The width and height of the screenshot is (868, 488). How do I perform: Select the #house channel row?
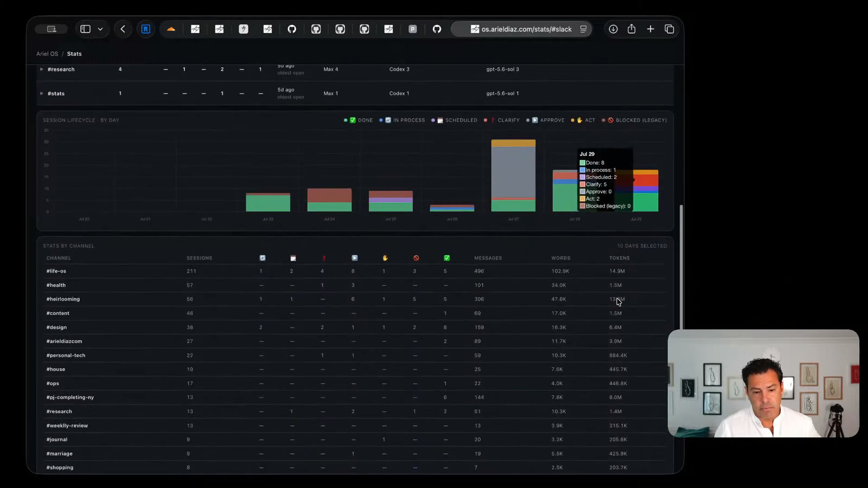point(355,369)
